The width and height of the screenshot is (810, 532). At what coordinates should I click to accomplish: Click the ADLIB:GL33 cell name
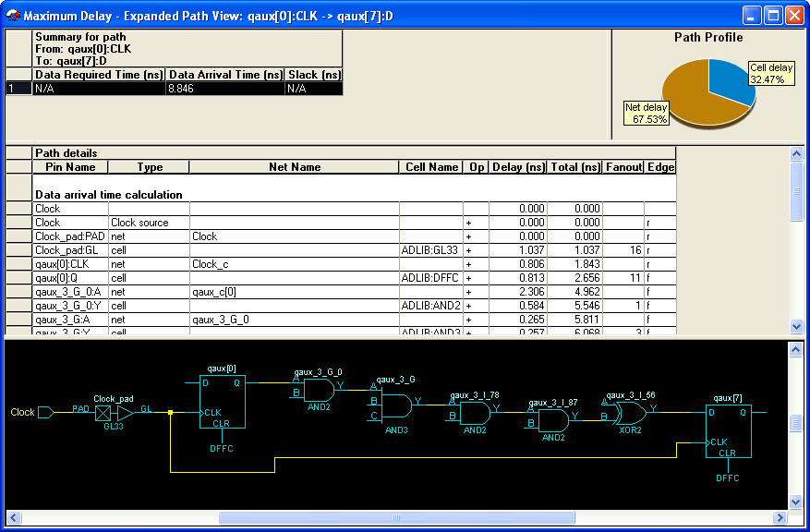coord(430,250)
